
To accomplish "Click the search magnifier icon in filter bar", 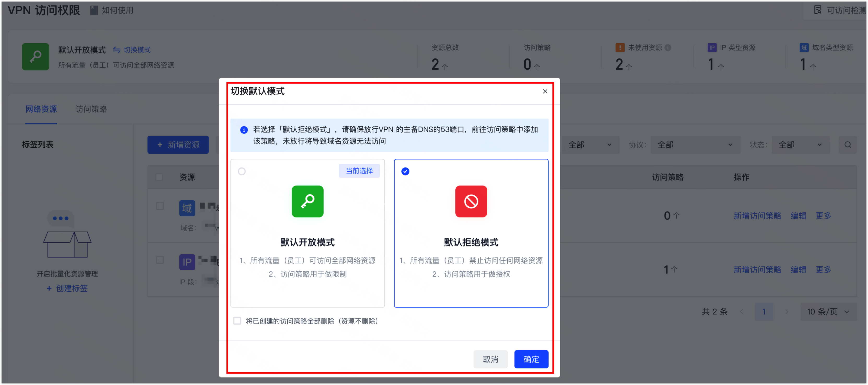I will coord(848,145).
